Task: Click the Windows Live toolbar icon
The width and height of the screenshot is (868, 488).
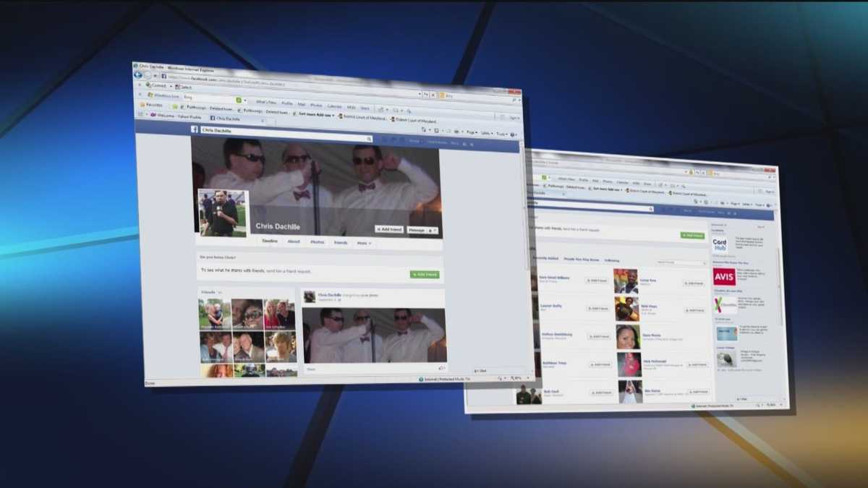Action: [150, 95]
